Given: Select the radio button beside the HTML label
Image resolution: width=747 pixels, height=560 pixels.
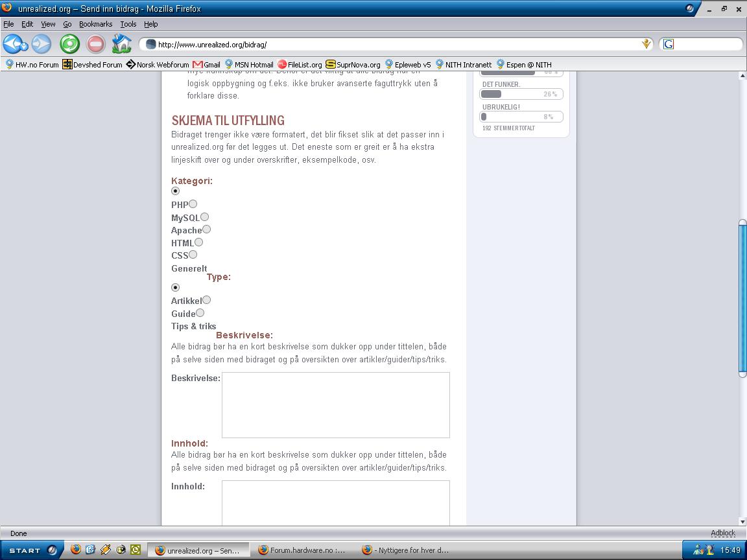Looking at the screenshot, I should click(198, 242).
